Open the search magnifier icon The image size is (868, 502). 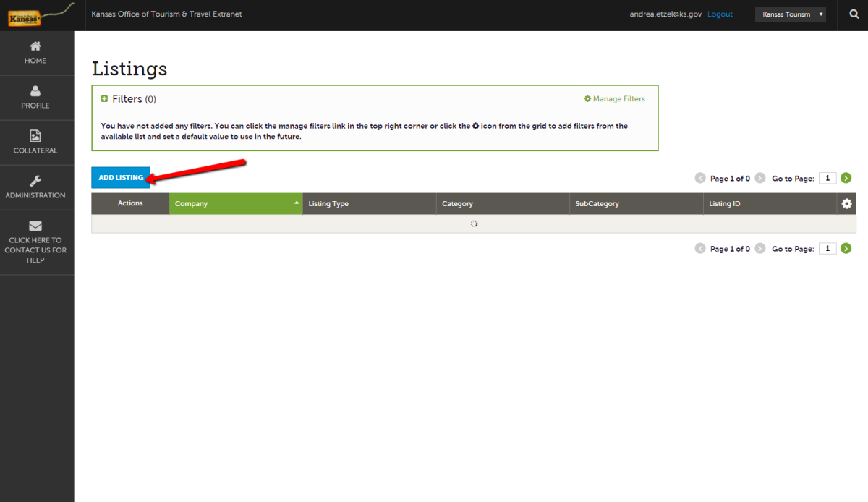click(854, 14)
